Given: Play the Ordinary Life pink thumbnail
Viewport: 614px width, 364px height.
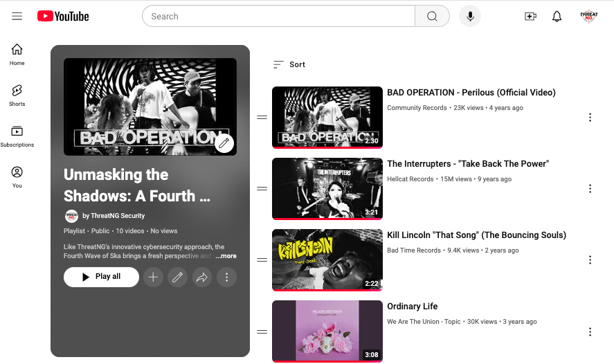Looking at the screenshot, I should pyautogui.click(x=327, y=331).
